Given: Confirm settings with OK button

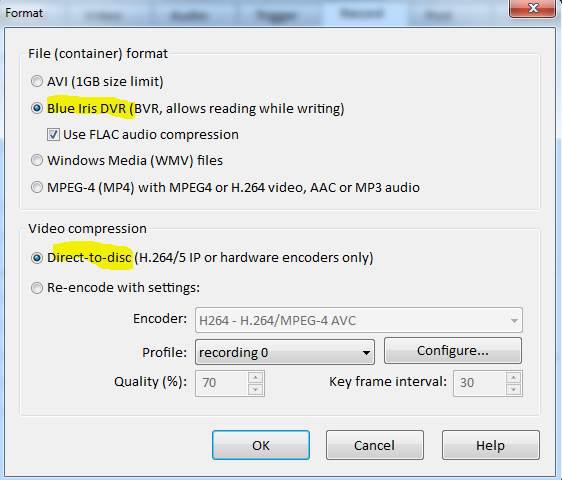Looking at the screenshot, I should click(x=261, y=445).
